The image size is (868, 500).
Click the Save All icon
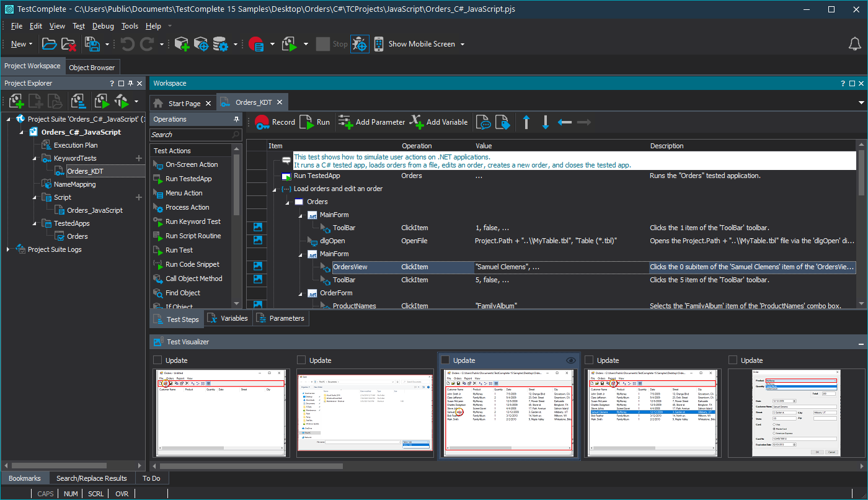click(x=94, y=43)
